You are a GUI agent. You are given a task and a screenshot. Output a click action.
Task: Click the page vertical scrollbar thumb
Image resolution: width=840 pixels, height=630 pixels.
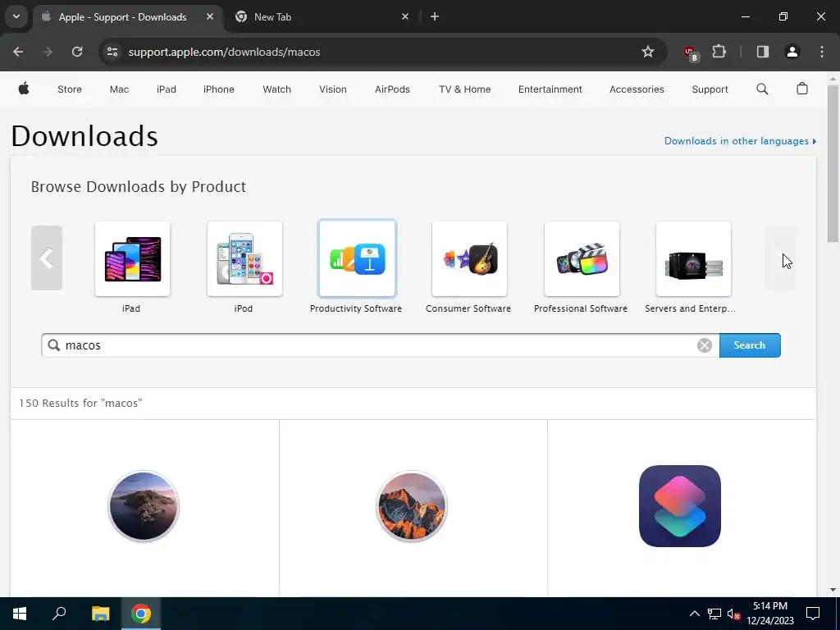pos(833,163)
